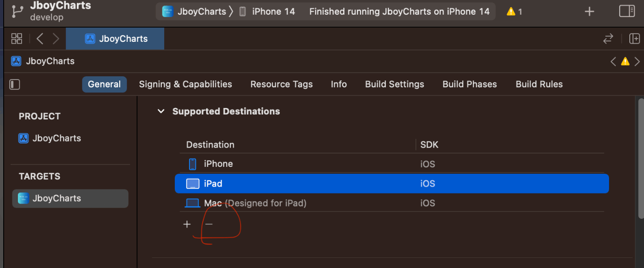The height and width of the screenshot is (268, 644).
Task: Open the Resource Tags tab
Action: [x=282, y=84]
